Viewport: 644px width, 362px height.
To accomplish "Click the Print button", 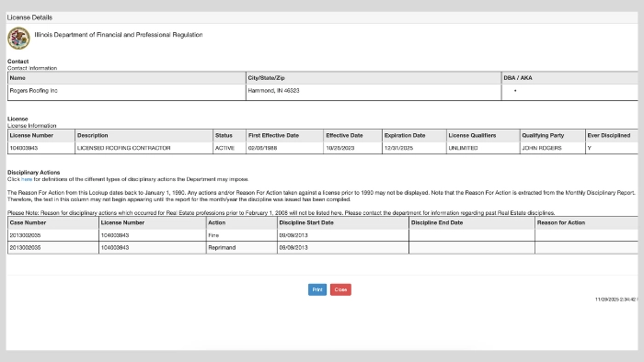I will [317, 289].
